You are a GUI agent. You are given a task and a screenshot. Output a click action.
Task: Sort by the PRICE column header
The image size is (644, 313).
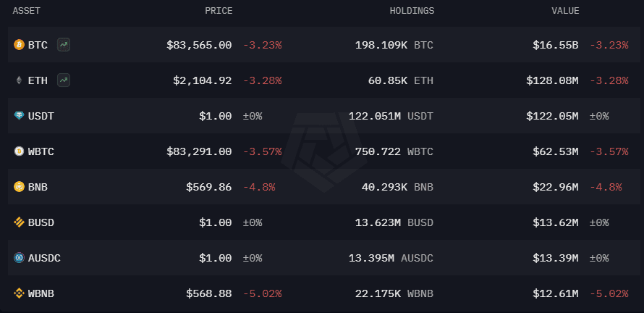tap(219, 11)
